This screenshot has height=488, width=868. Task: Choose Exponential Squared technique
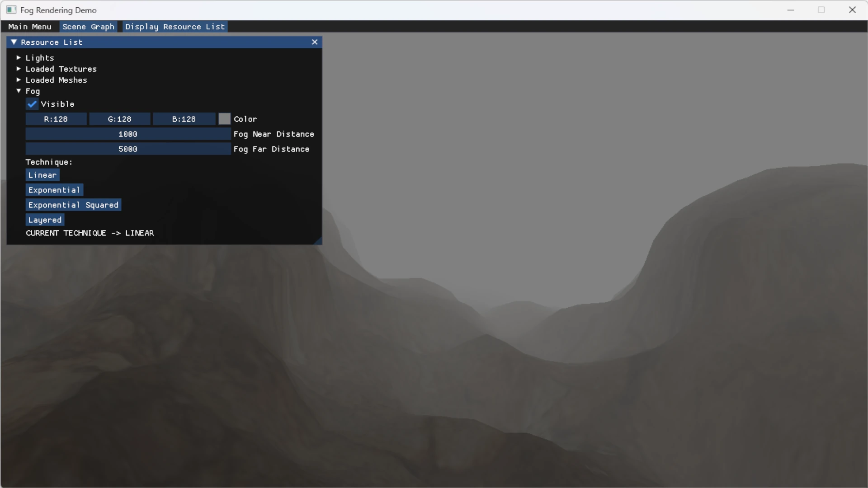pyautogui.click(x=73, y=205)
